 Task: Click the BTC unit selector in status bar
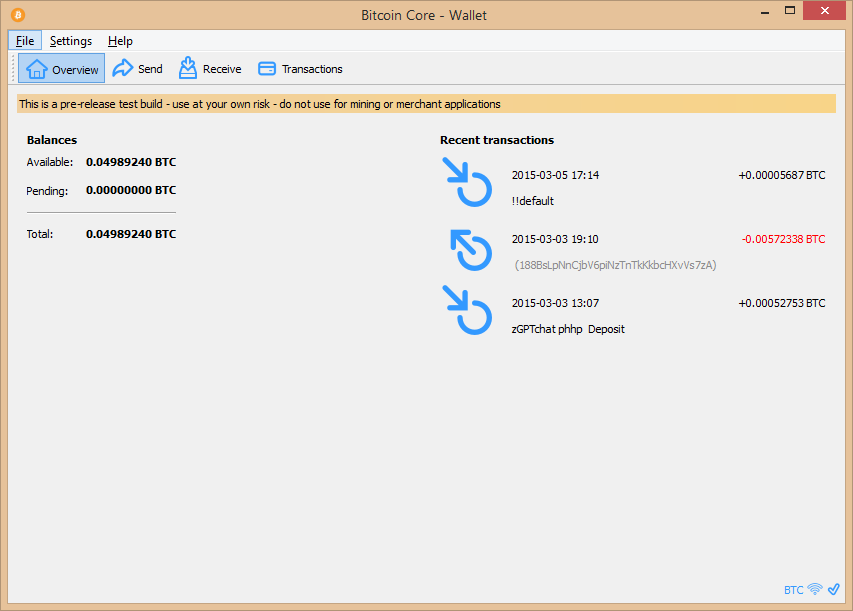pyautogui.click(x=793, y=590)
